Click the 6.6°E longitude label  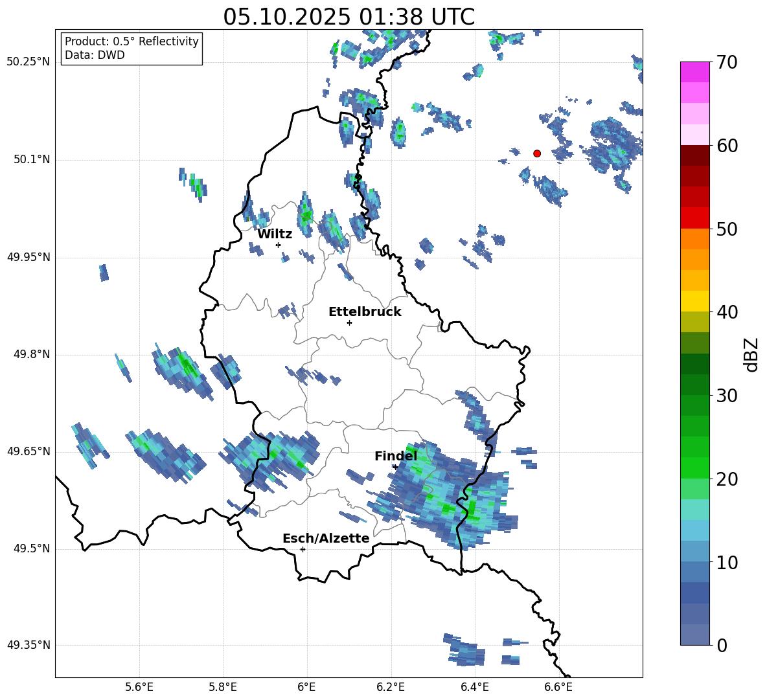click(558, 687)
